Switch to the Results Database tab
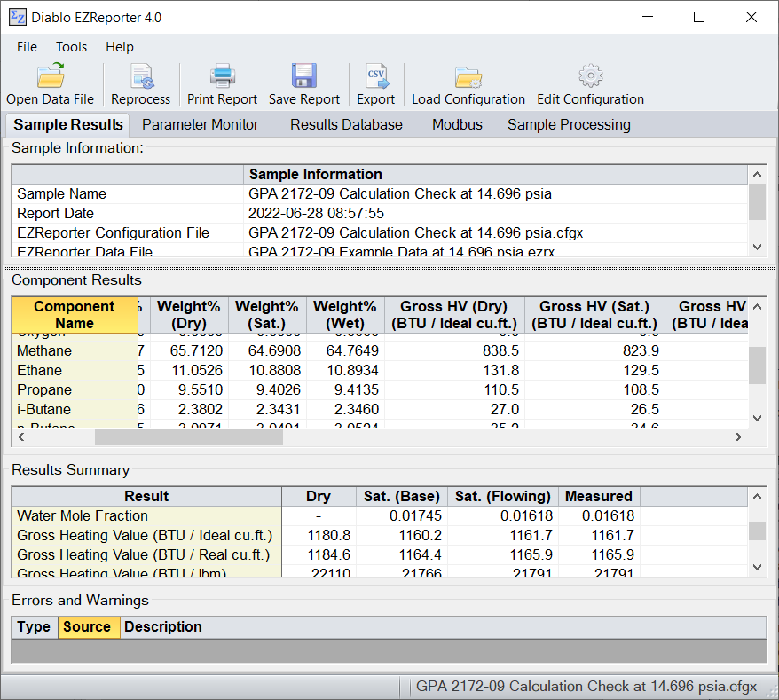This screenshot has height=700, width=779. click(346, 125)
